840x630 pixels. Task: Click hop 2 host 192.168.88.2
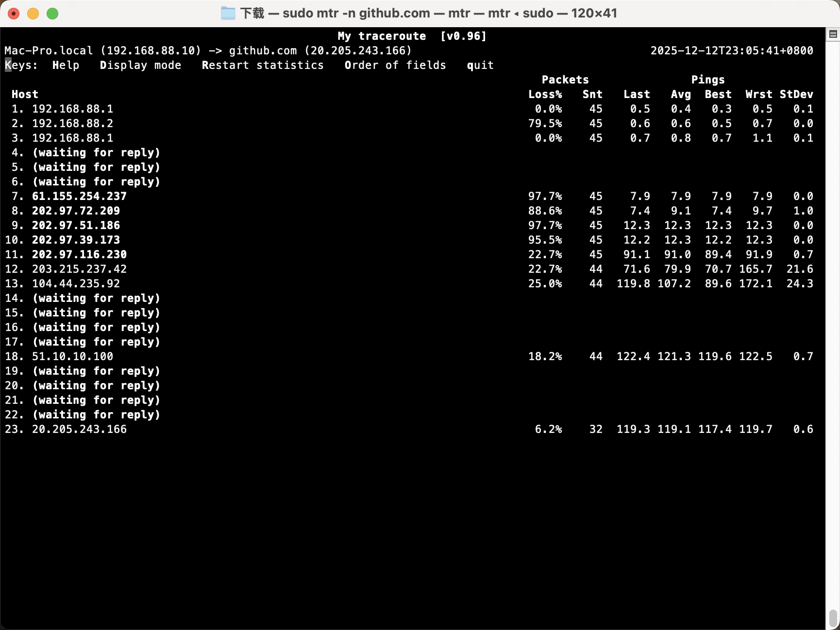point(72,123)
